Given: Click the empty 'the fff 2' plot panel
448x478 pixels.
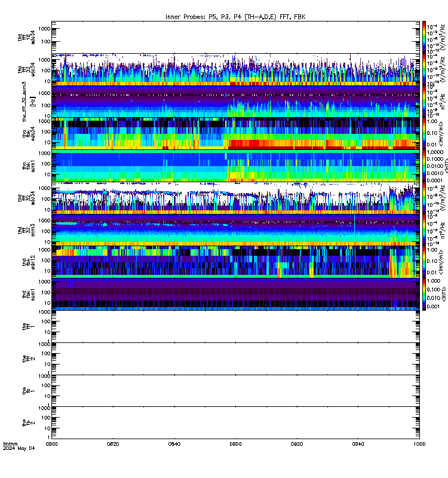Looking at the screenshot, I should coord(235,359).
